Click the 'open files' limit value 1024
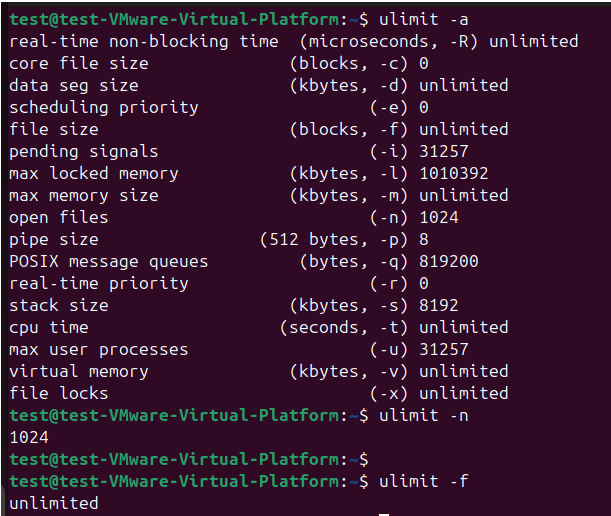This screenshot has width=611, height=516. [438, 217]
